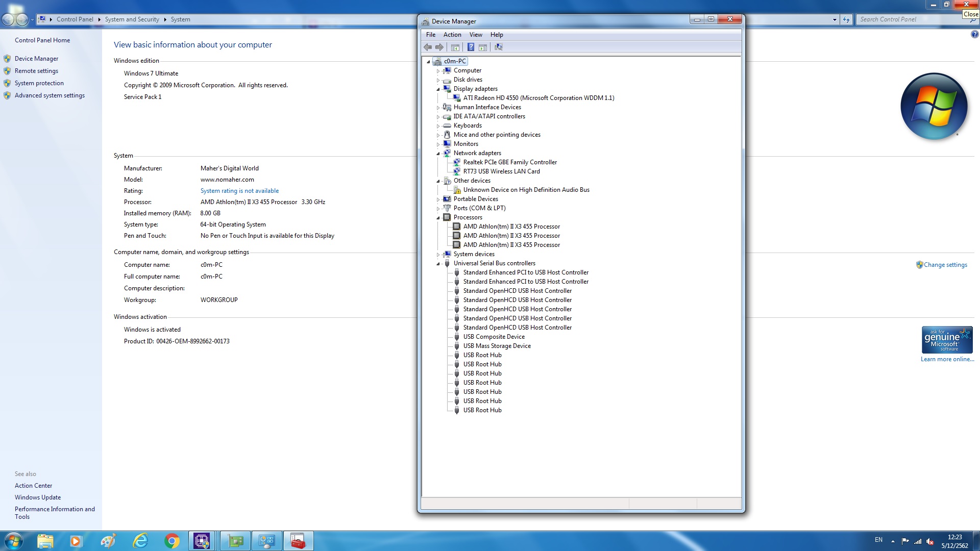
Task: Open Device Manager link in left pane
Action: tap(36, 59)
